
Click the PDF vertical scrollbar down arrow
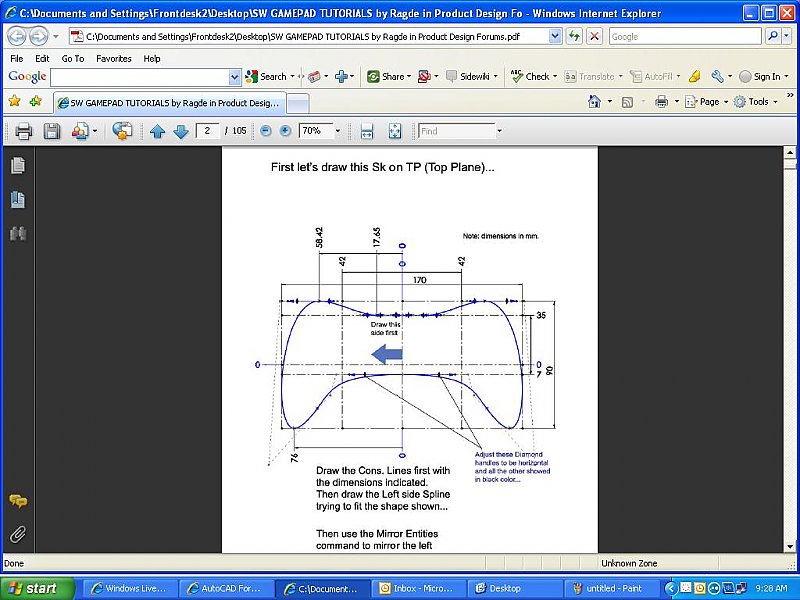pos(790,547)
